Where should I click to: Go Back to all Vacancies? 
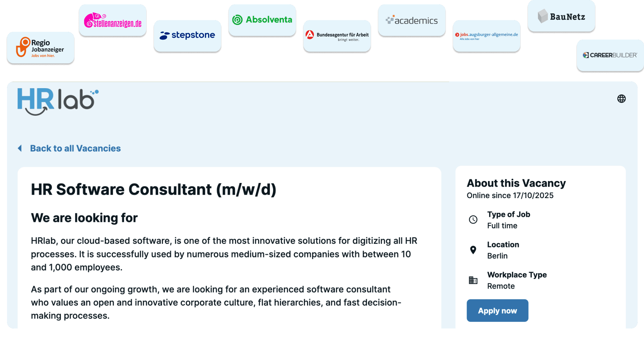pos(75,148)
